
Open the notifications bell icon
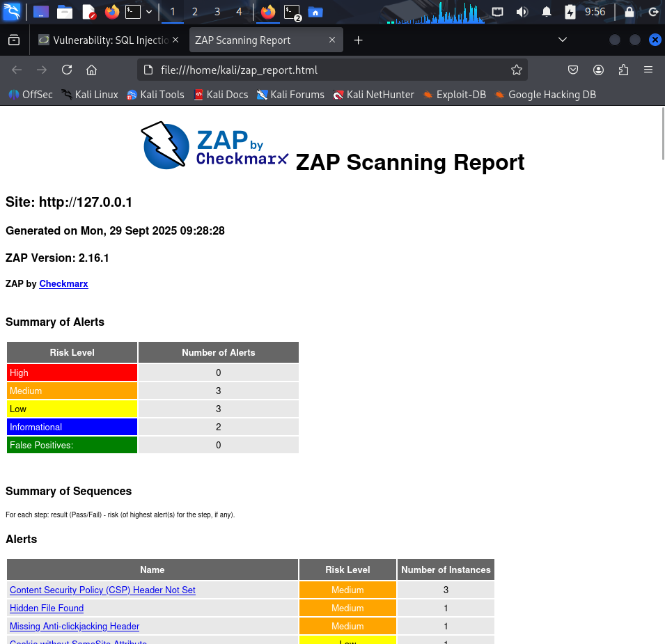[547, 12]
